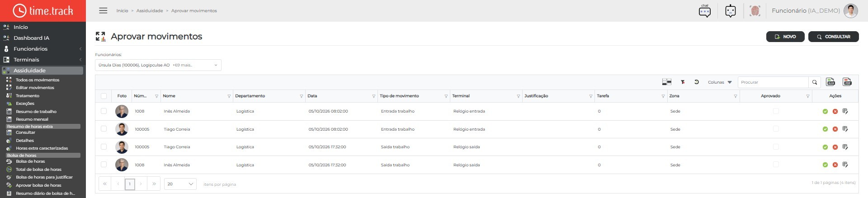Approve Inês Almeida 08:02 entry
Viewport: 868px width, 198px height.
click(825, 111)
